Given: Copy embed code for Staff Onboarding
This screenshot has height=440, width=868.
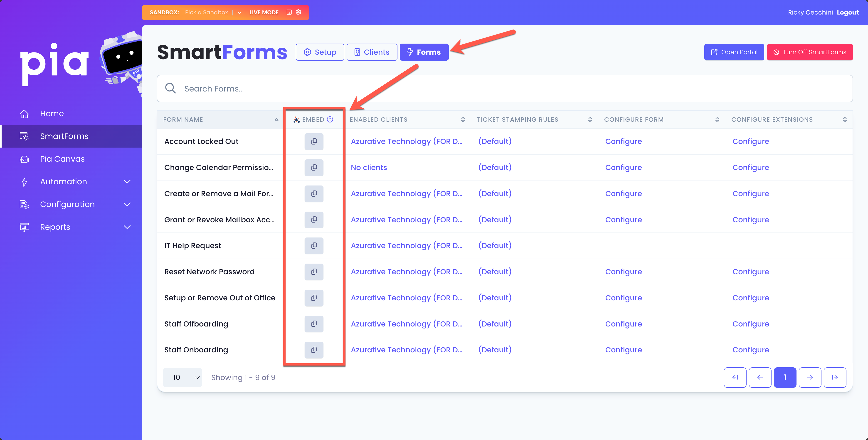Looking at the screenshot, I should [x=314, y=350].
